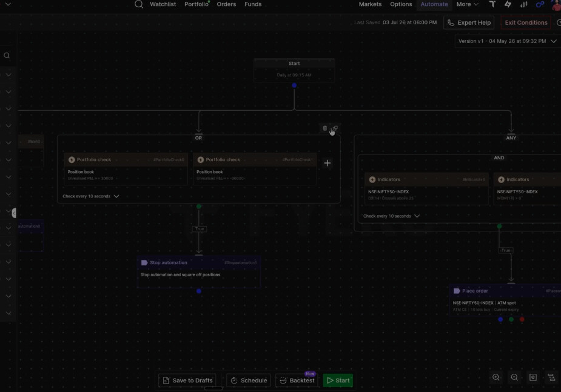This screenshot has width=561, height=392.
Task: Go to Funds
Action: click(x=253, y=4)
